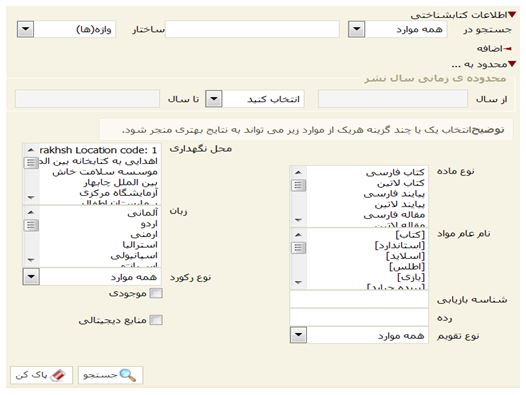Click the پاک کن clear button
Screen dimensions: 526x395
click(x=41, y=375)
